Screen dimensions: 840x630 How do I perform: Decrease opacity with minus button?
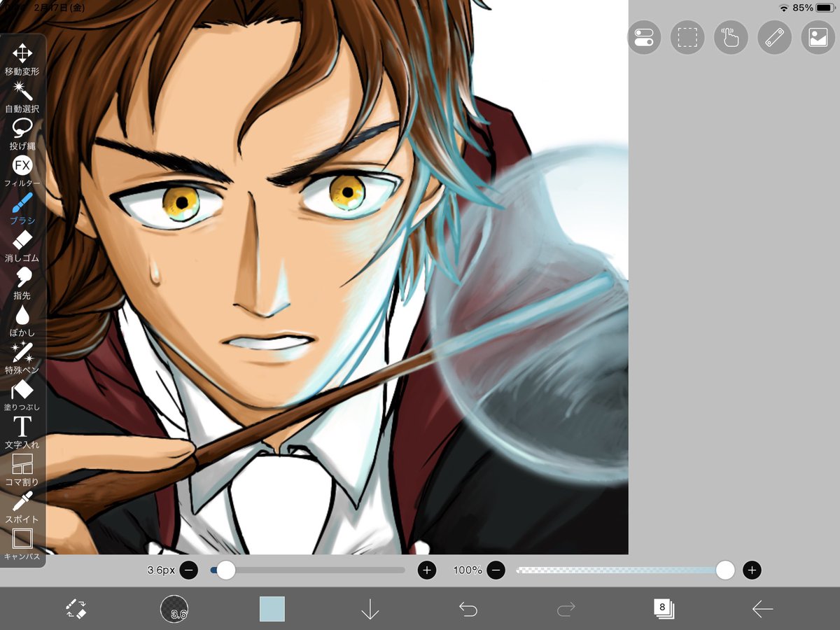[x=496, y=570]
